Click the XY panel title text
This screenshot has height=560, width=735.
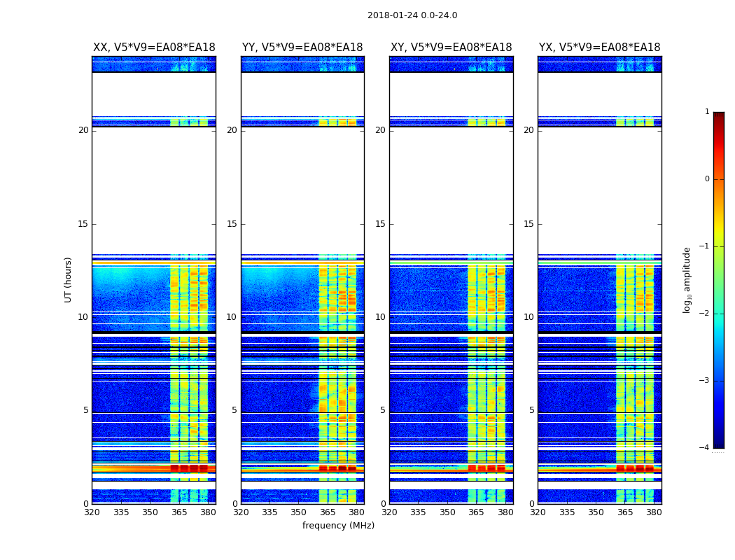(451, 48)
